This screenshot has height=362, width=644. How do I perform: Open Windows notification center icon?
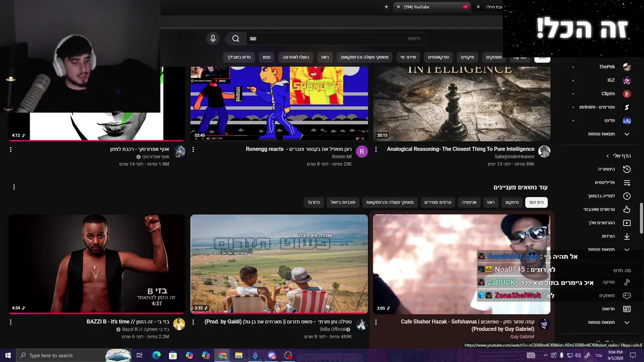point(633,355)
